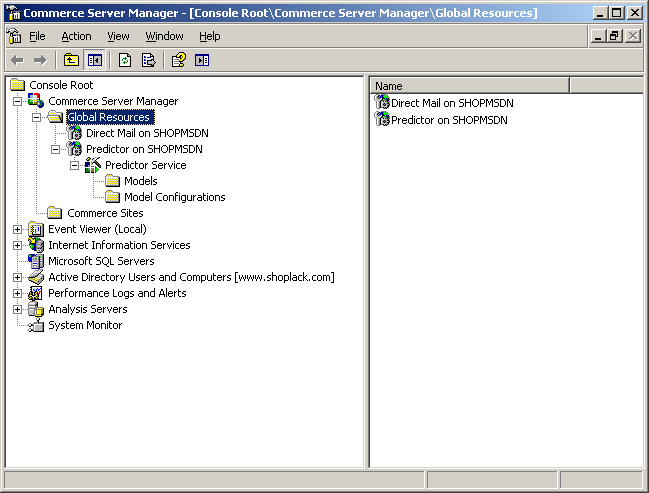649x493 pixels.
Task: Click the System Monitor icon
Action: coord(36,325)
